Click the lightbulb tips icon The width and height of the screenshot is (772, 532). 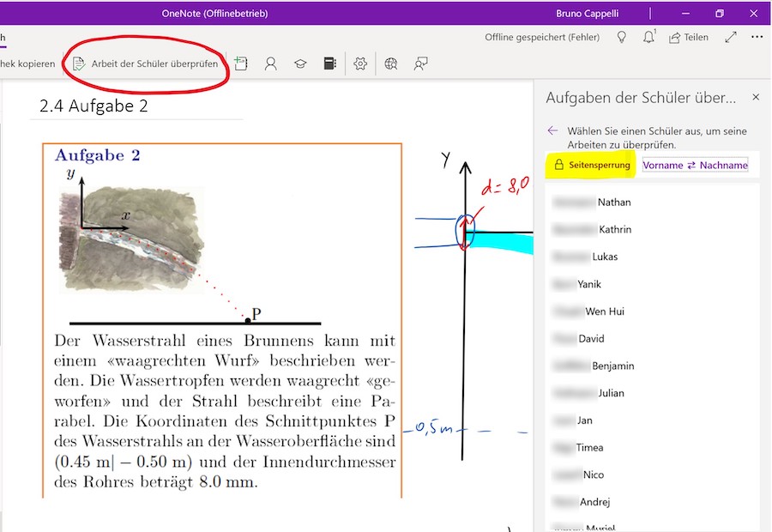621,38
